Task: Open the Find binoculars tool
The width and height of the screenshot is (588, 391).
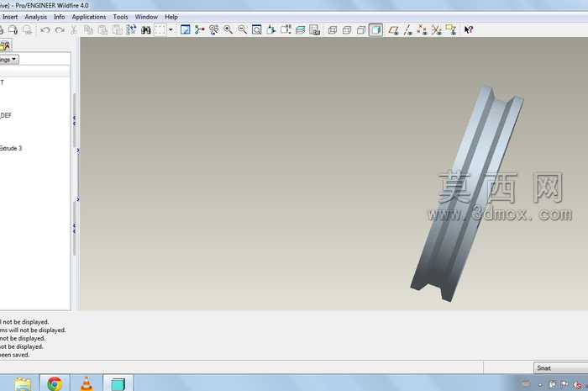Action: click(x=146, y=30)
